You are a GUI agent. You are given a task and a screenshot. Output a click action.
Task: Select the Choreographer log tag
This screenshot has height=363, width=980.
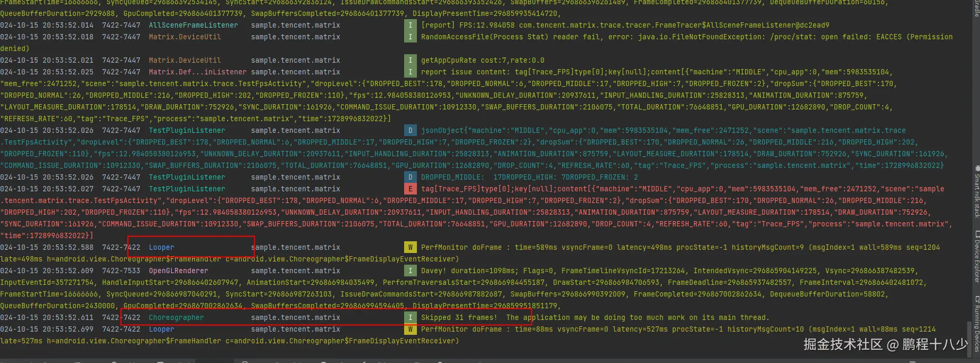tap(176, 317)
